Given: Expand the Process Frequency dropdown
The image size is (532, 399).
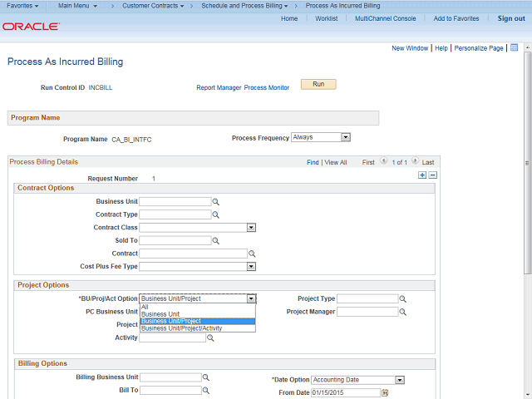Looking at the screenshot, I should 346,137.
